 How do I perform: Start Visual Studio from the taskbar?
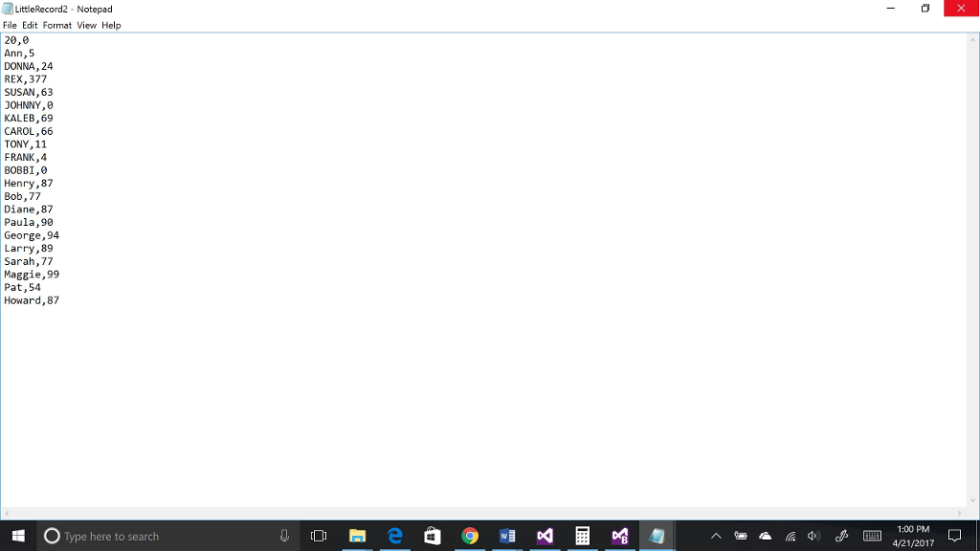545,536
